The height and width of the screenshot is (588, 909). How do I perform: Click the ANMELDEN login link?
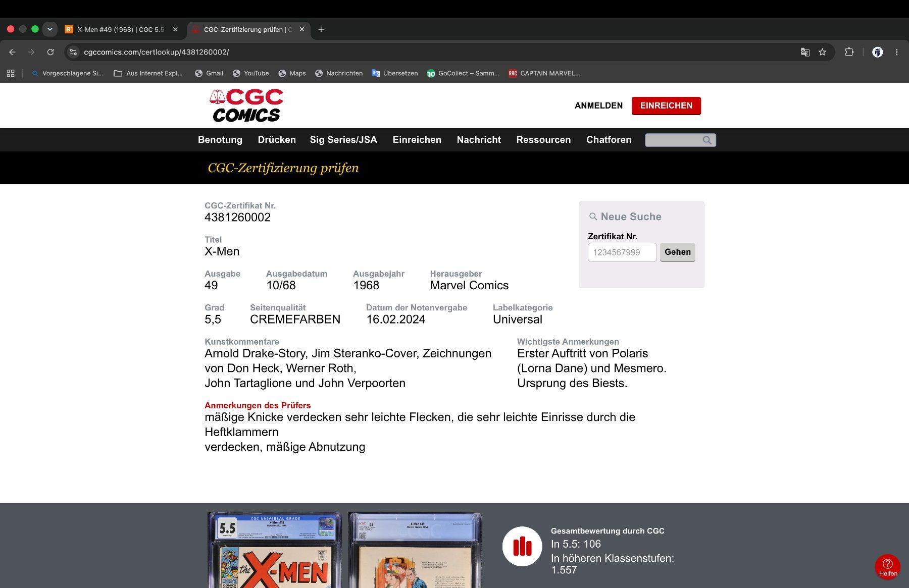click(598, 105)
